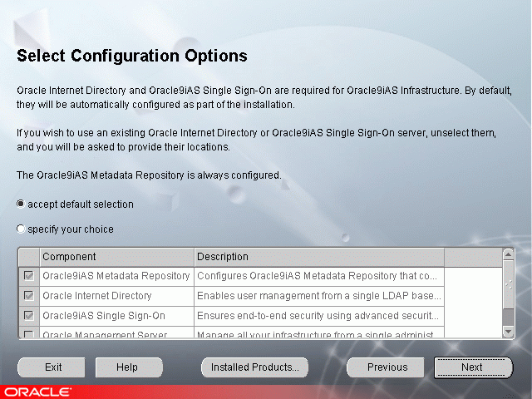Click the Exit button

click(52, 367)
